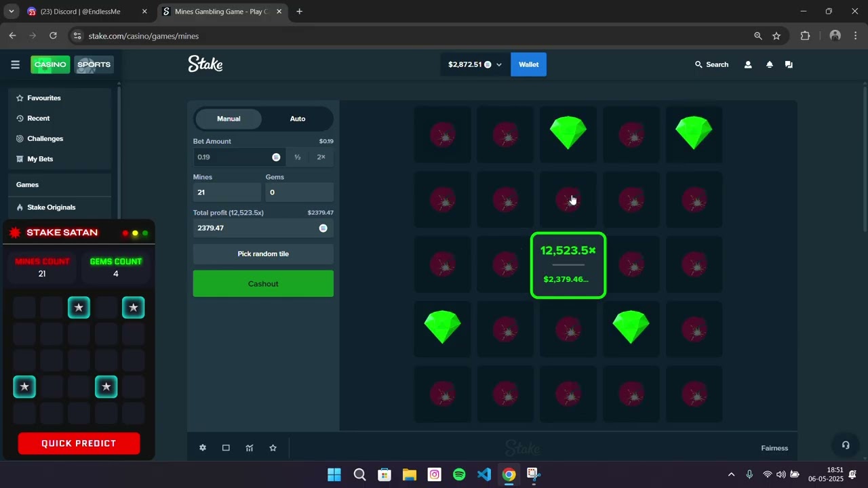This screenshot has width=868, height=488.
Task: Click the Games heading in the sidebar
Action: click(28, 185)
